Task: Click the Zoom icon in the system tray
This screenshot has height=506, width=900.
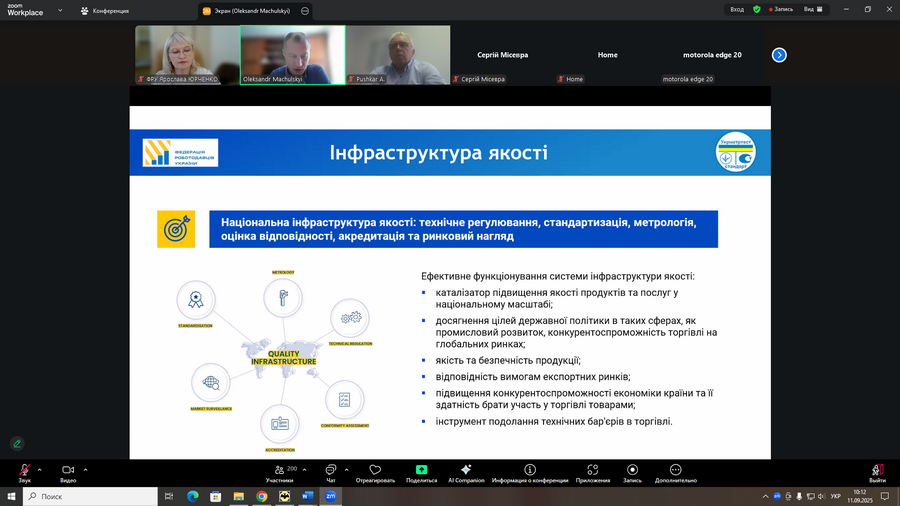Action: (777, 496)
